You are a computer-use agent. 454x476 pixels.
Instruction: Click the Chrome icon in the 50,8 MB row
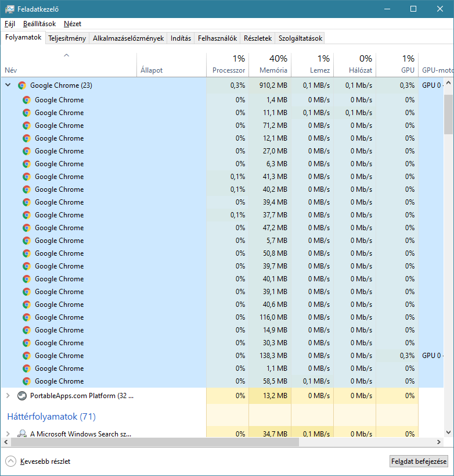[x=27, y=253]
